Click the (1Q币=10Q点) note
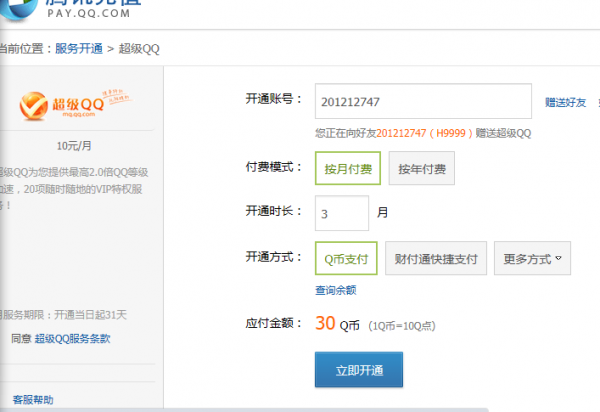 (x=402, y=326)
